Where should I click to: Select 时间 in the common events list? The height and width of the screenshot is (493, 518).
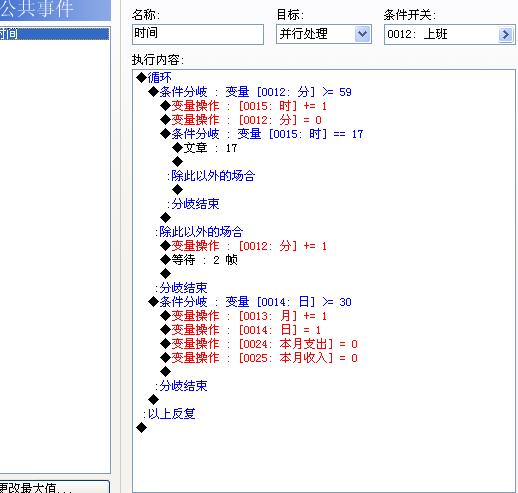click(54, 34)
